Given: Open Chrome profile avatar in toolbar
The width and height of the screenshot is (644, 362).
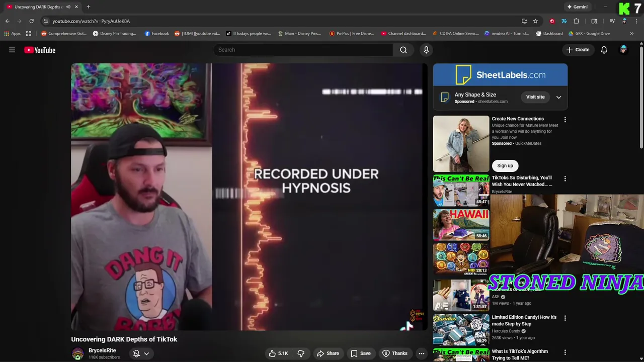Looking at the screenshot, I should 624,21.
